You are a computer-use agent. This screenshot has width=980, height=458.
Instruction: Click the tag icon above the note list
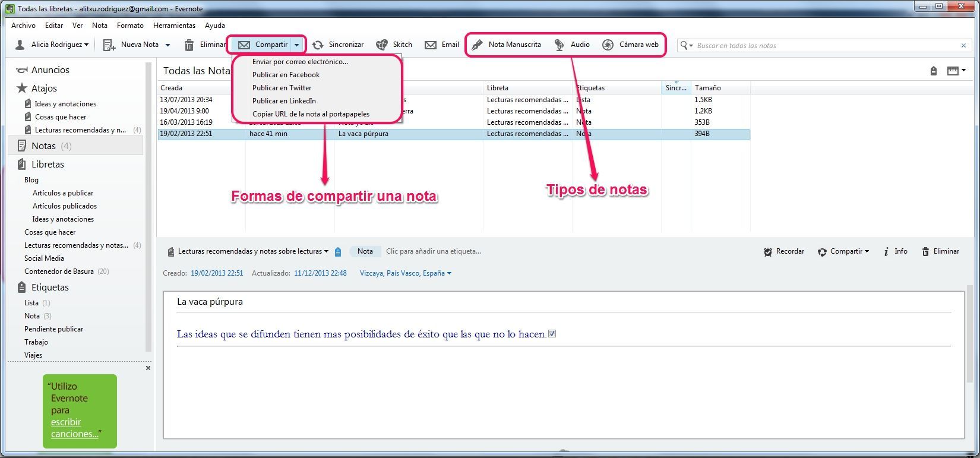[x=933, y=71]
